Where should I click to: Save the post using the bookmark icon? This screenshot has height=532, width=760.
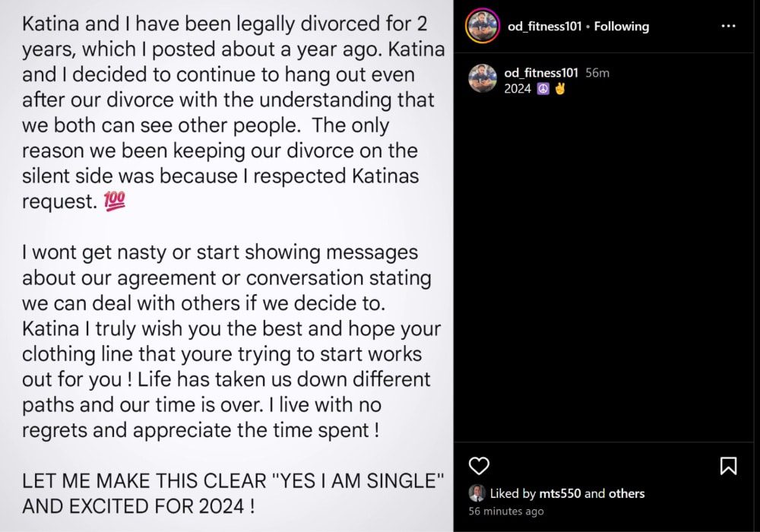729,466
